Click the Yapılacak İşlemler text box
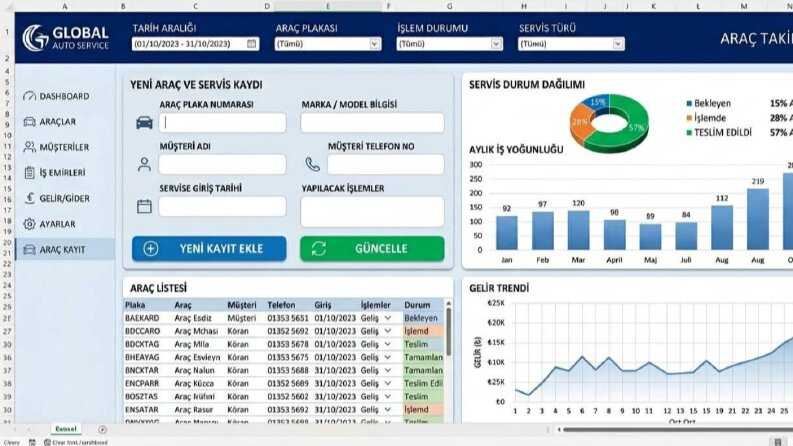This screenshot has height=446, width=793. 372,211
